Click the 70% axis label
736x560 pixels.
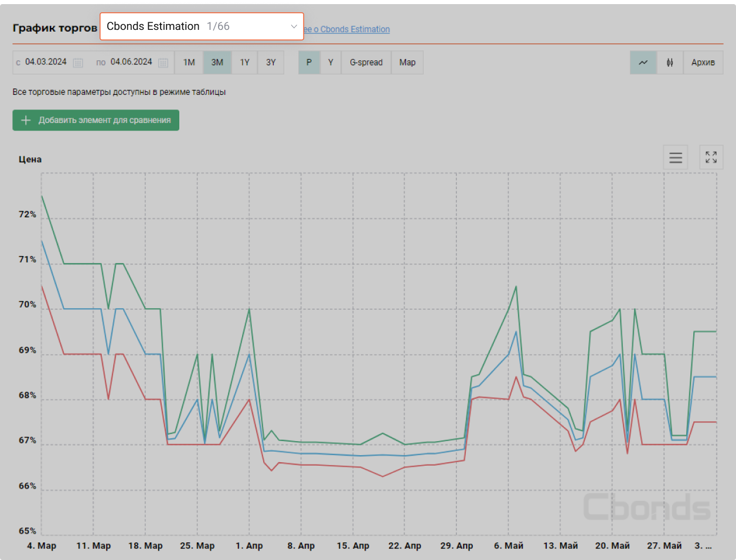[28, 305]
